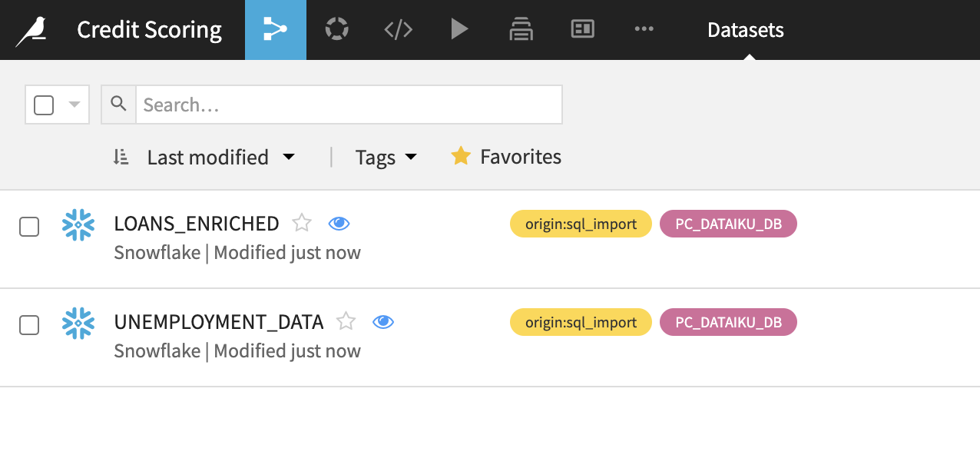Click the dataset Search field
Image resolution: width=980 pixels, height=455 pixels.
(349, 105)
